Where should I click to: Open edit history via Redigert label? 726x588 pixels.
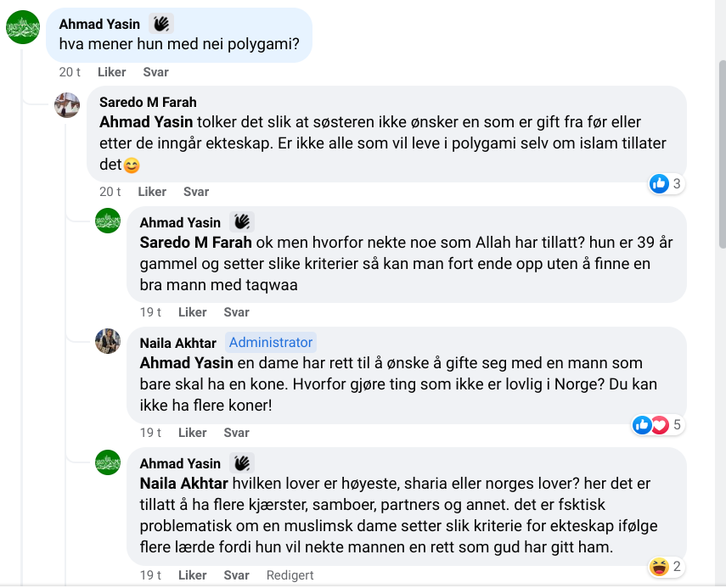pyautogui.click(x=290, y=575)
